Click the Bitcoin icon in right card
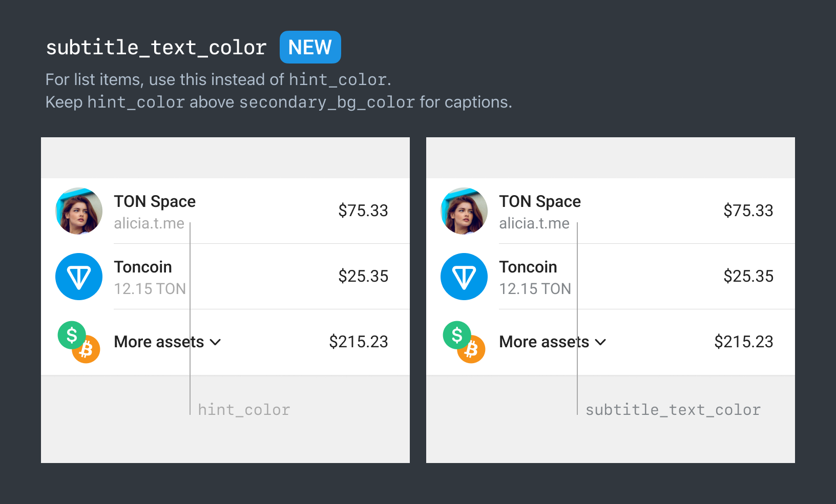The height and width of the screenshot is (504, 836). (472, 350)
